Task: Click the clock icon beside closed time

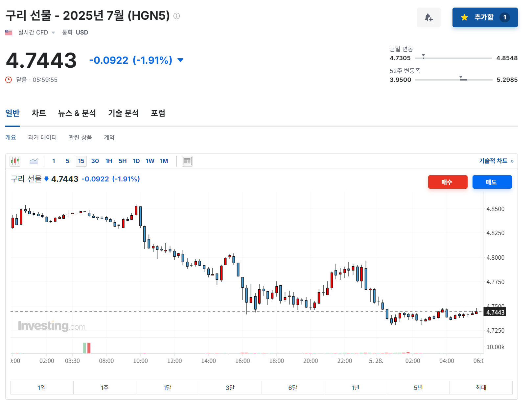Action: pyautogui.click(x=9, y=80)
